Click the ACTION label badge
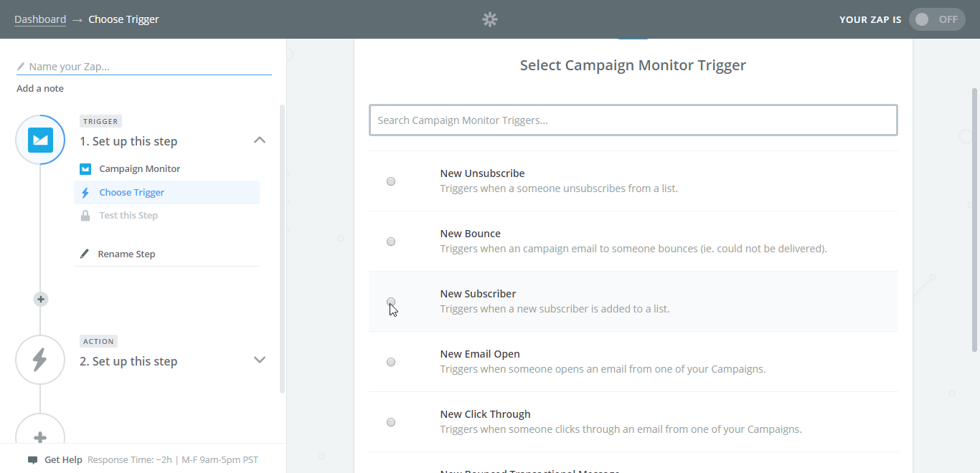Screen dimensions: 980x473 click(x=98, y=341)
